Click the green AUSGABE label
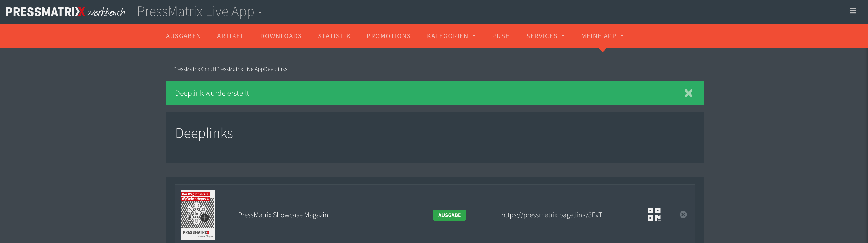Screen dimensions: 868x243 (x=449, y=215)
